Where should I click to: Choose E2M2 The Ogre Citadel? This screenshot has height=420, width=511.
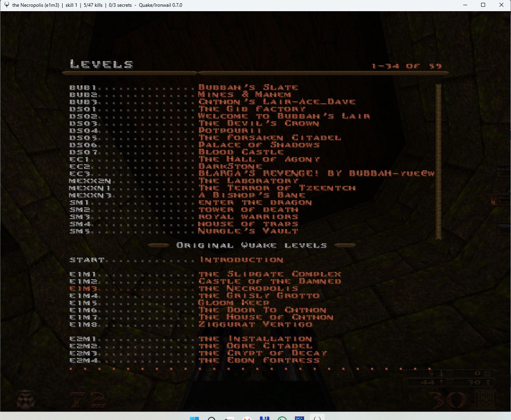[x=191, y=346]
